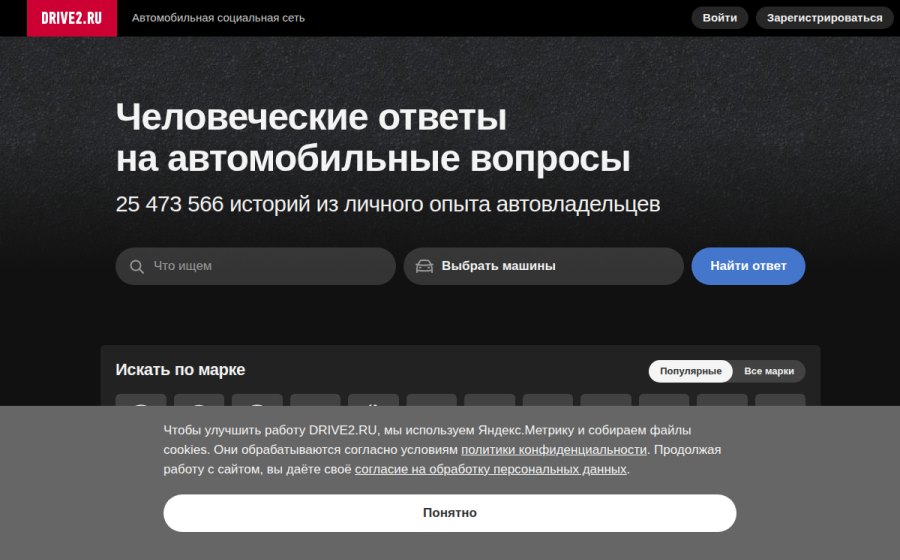This screenshot has height=560, width=900.
Task: Click the Искать по марке heading
Action: pyautogui.click(x=180, y=370)
